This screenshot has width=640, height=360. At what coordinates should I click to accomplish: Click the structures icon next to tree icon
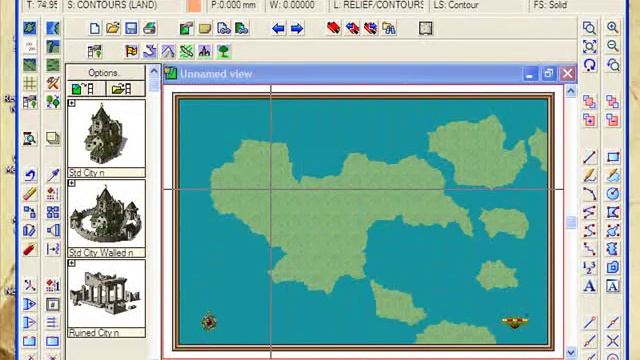click(x=205, y=51)
